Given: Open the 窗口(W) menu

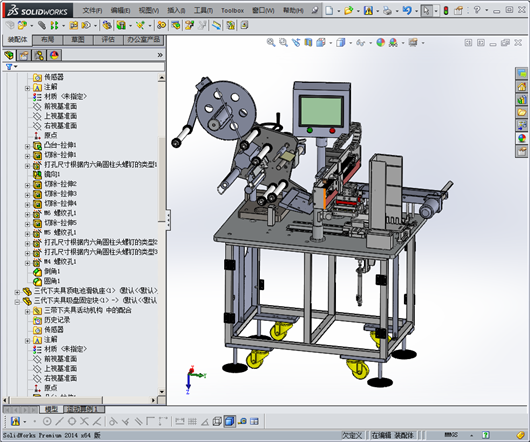Looking at the screenshot, I should tap(263, 10).
